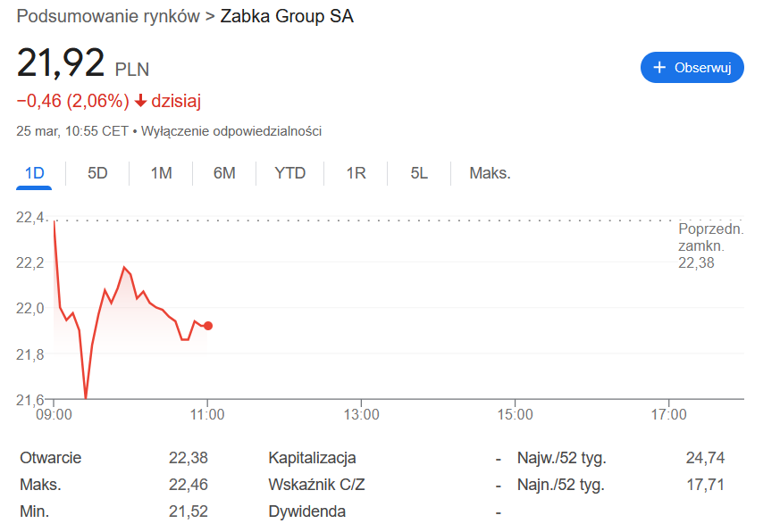
Task: Click the red down arrow next to dzisiaj
Action: [140, 101]
